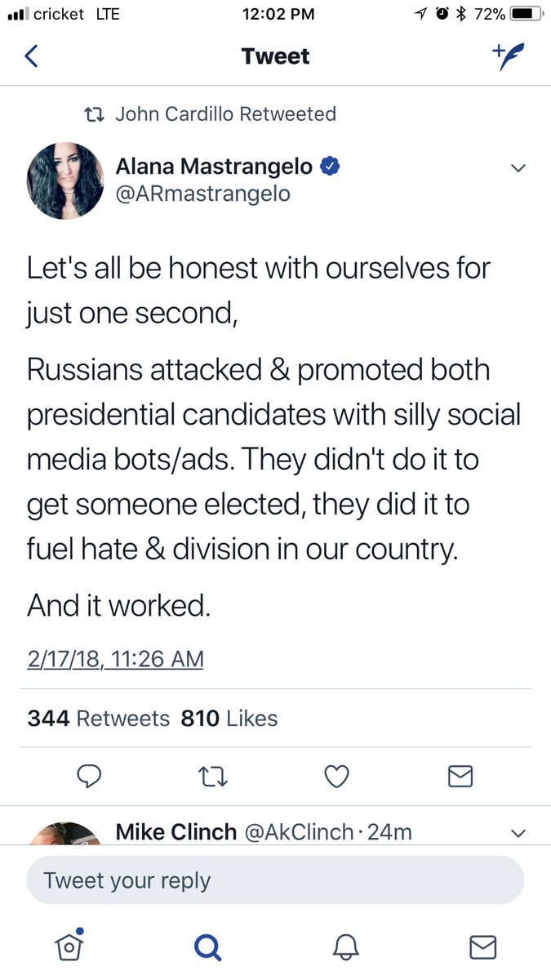Open the Home tab
The height and width of the screenshot is (980, 551).
tap(70, 946)
